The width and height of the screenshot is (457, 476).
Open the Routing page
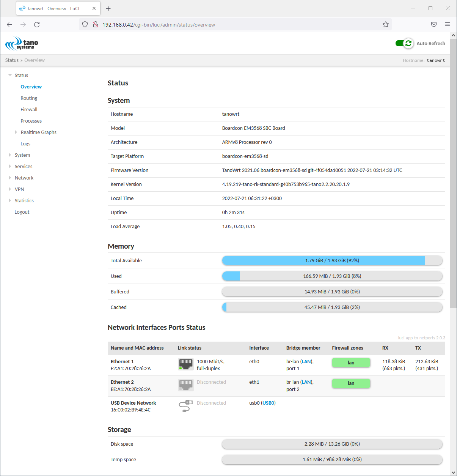tap(29, 98)
